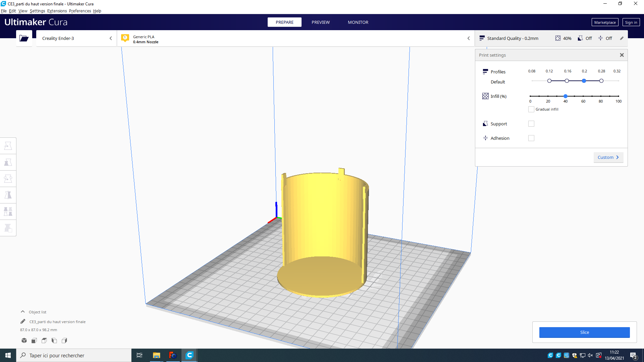Select the Move tool in left toolbar
Image resolution: width=644 pixels, height=362 pixels.
[8, 146]
